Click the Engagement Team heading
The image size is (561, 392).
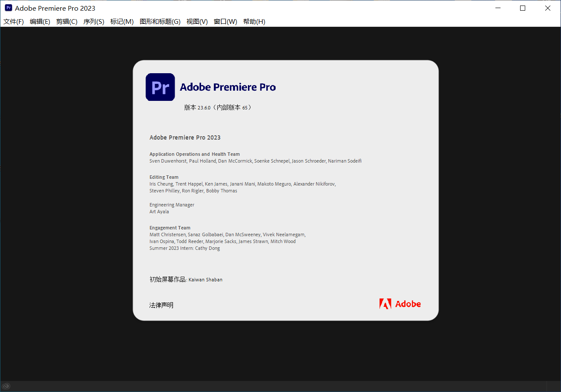pos(170,228)
